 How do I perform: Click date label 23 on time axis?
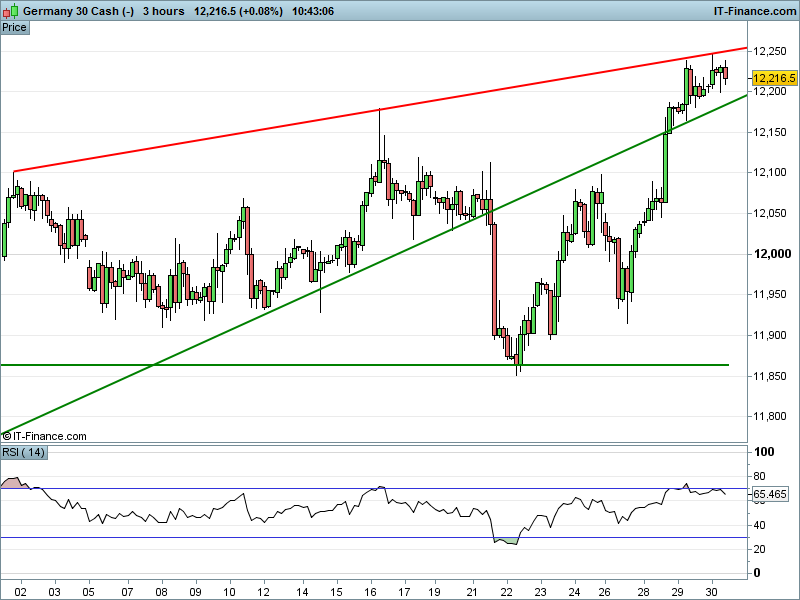click(x=540, y=592)
